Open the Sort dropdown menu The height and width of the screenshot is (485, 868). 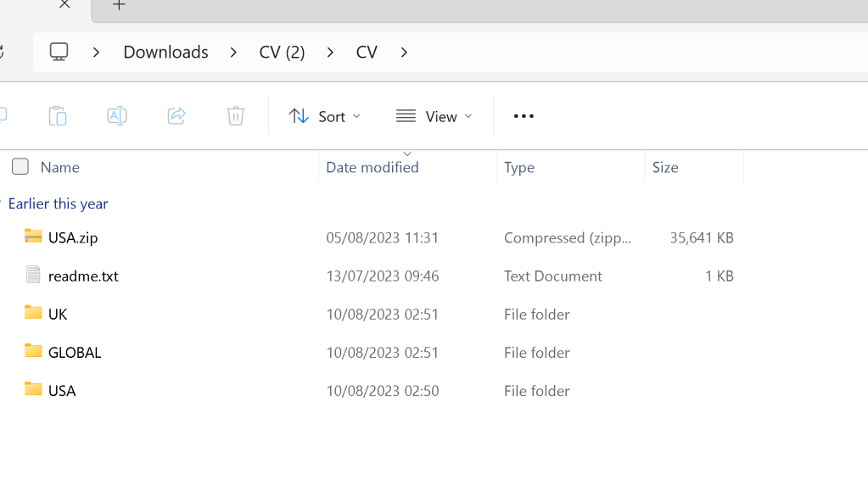pyautogui.click(x=325, y=116)
